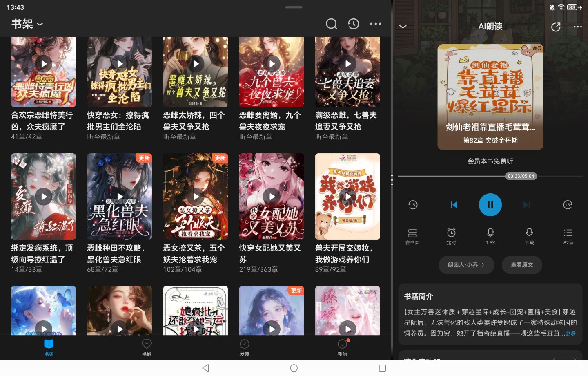The image size is (588, 376).
Task: Tap the Android home navigation button
Action: click(294, 368)
